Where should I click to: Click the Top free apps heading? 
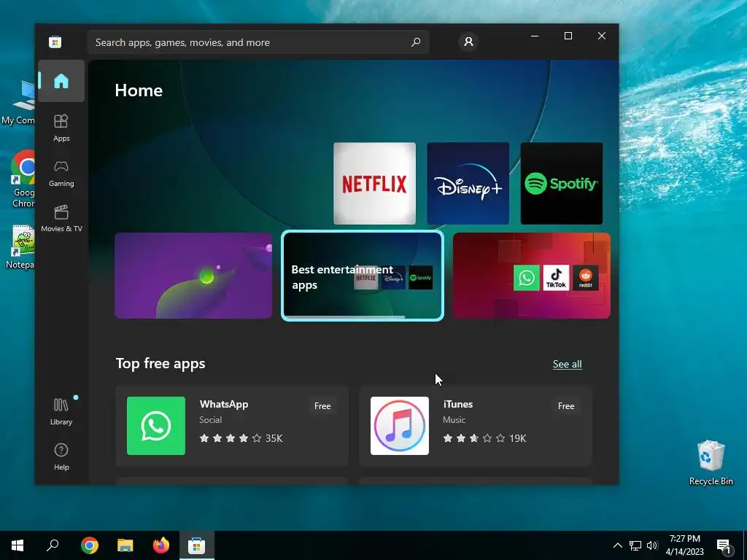coord(160,363)
